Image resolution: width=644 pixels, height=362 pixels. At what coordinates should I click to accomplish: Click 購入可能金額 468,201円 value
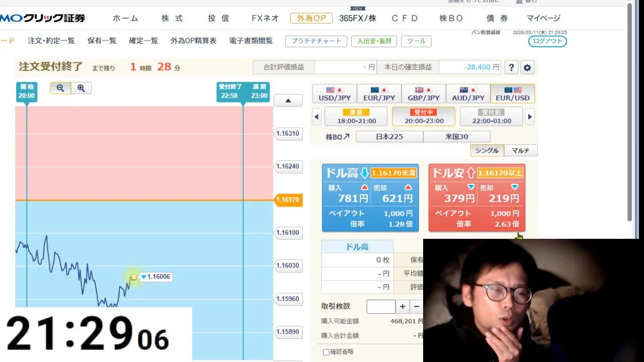[407, 321]
